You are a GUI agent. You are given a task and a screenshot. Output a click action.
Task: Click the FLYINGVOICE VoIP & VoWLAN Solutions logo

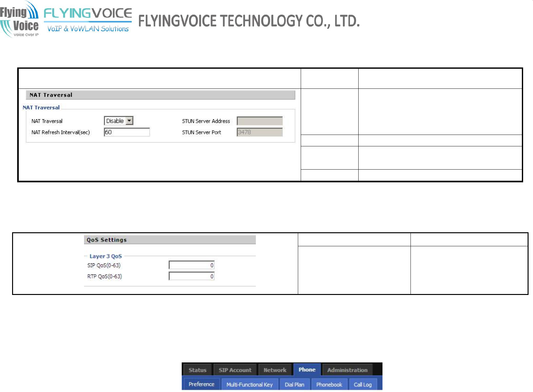point(88,20)
